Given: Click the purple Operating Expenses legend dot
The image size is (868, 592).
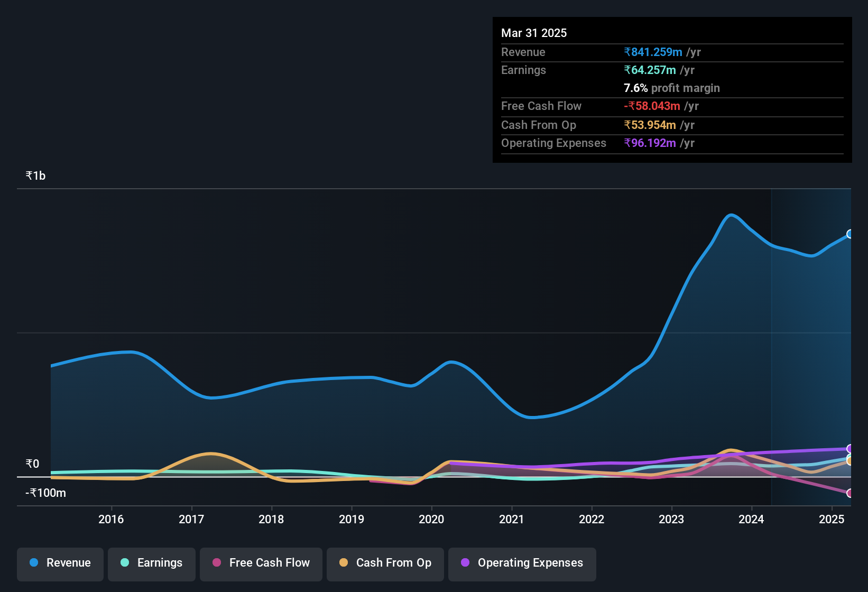Looking at the screenshot, I should [465, 563].
